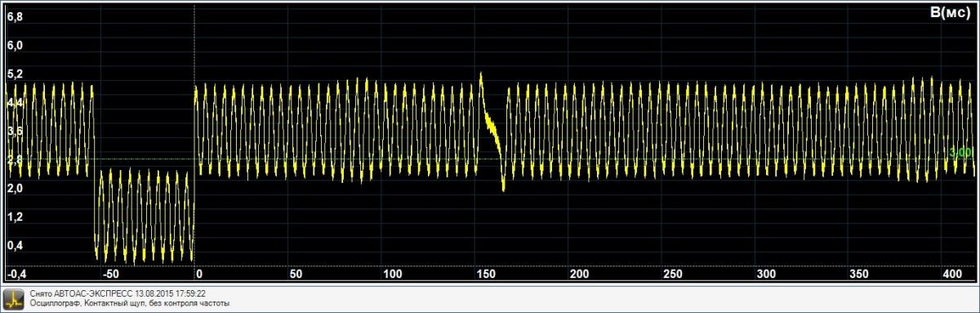Select the 150 tick on the time axis
This screenshot has height=313, width=980.
click(486, 274)
